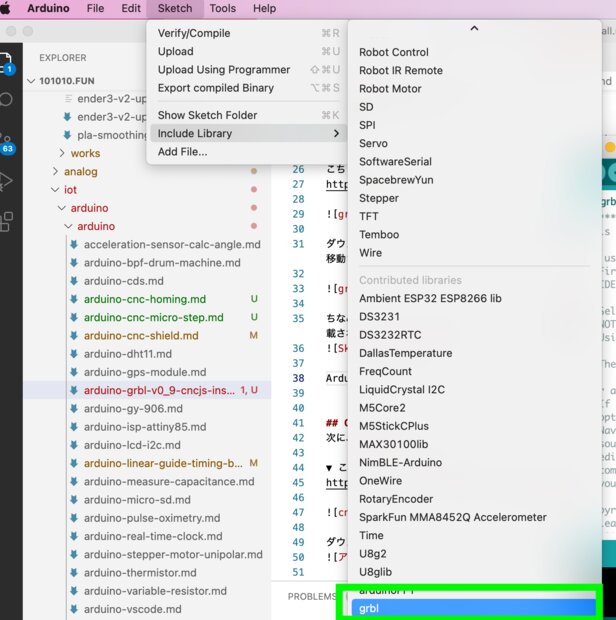Expand Include Library submenu arrow
Viewport: 616px width, 620px height.
336,134
